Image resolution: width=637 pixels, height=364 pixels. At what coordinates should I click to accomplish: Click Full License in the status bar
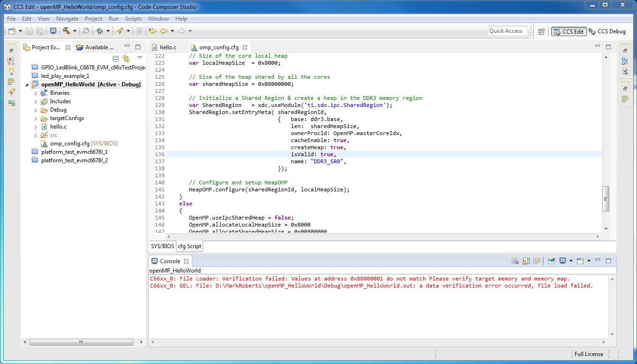pyautogui.click(x=589, y=354)
